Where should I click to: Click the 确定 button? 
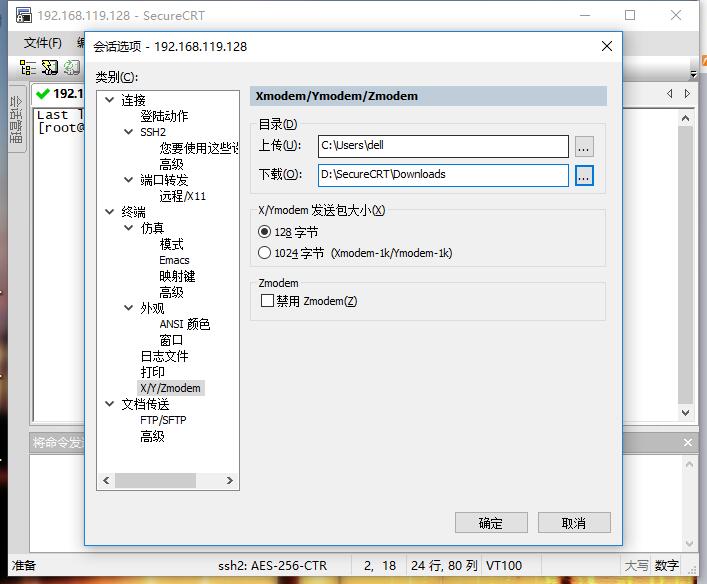(491, 523)
